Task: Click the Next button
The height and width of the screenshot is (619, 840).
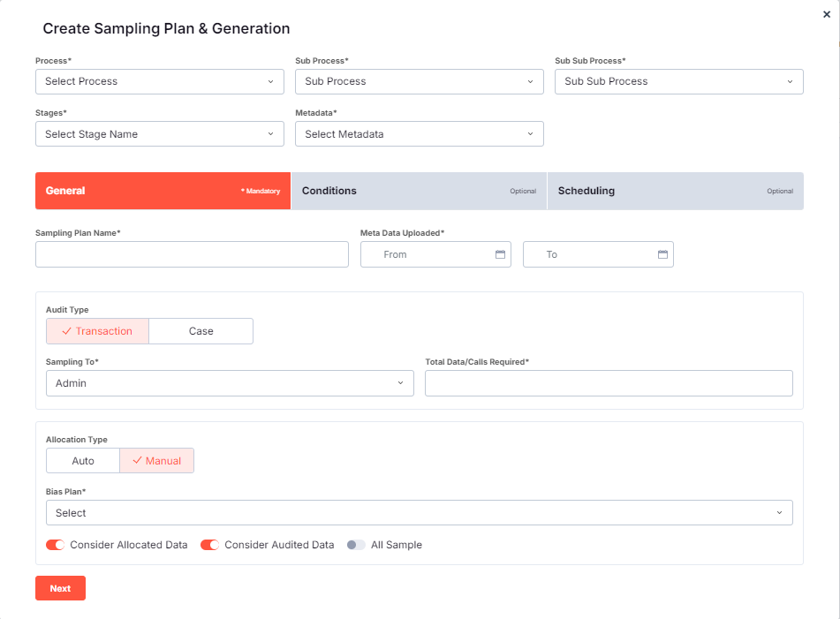Action: [x=60, y=587]
